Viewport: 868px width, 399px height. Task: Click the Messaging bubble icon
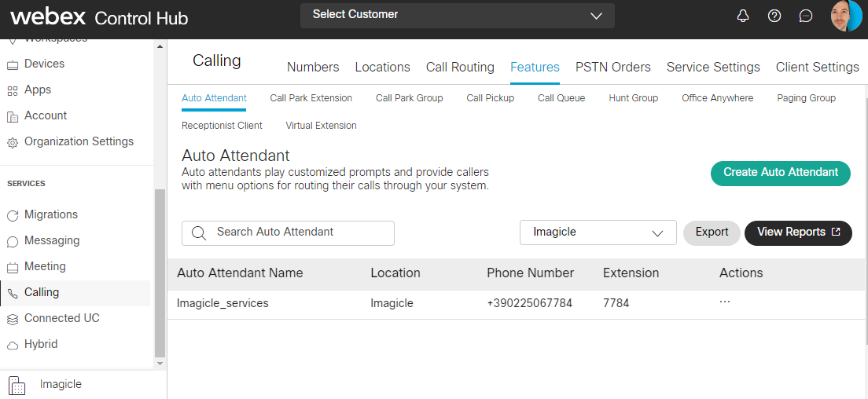coord(12,241)
